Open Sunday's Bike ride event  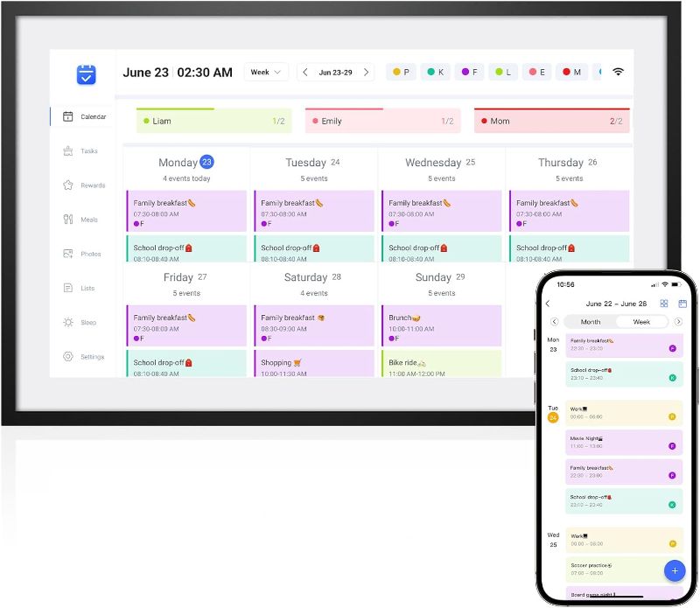click(442, 364)
